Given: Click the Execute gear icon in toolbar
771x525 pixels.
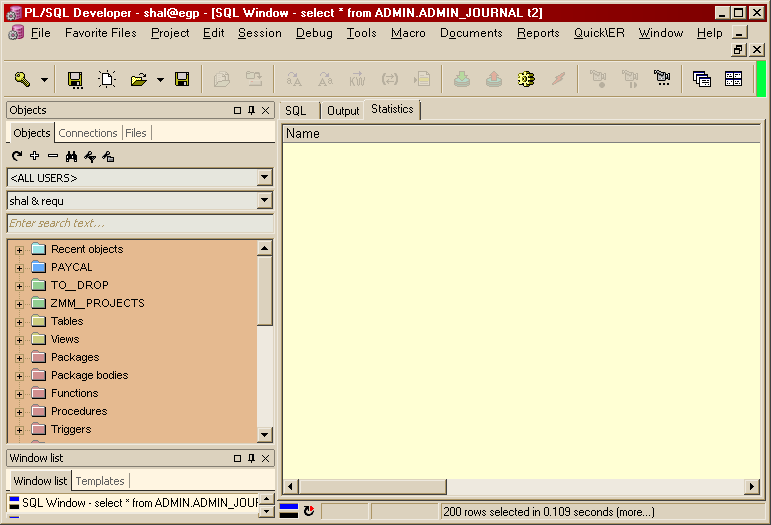Looking at the screenshot, I should coord(526,79).
